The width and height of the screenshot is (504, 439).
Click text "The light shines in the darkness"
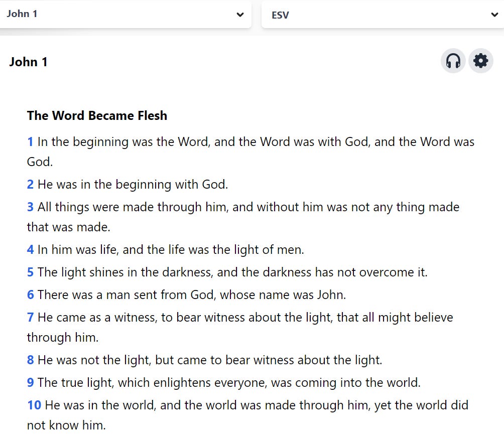(125, 272)
